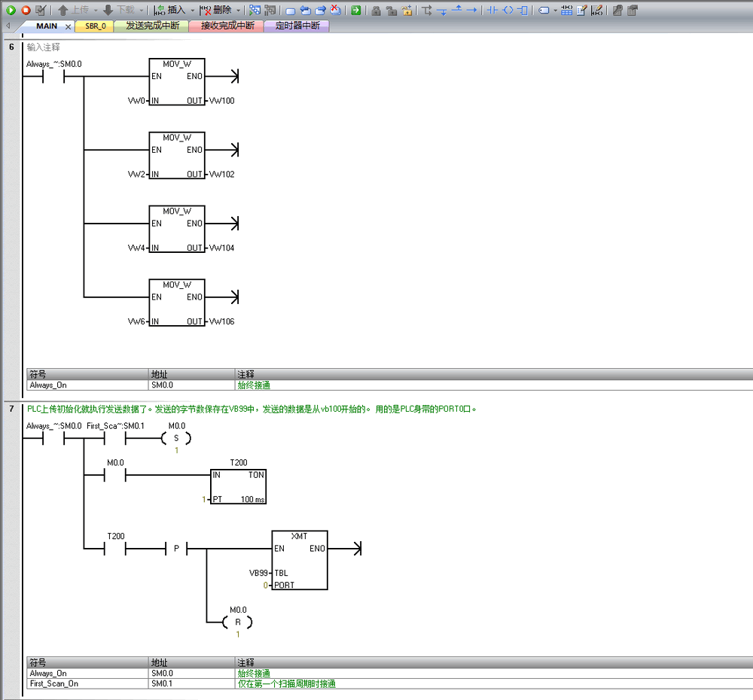This screenshot has width=753, height=700.
Task: Click the Compile icon in toolbar
Action: tap(41, 11)
